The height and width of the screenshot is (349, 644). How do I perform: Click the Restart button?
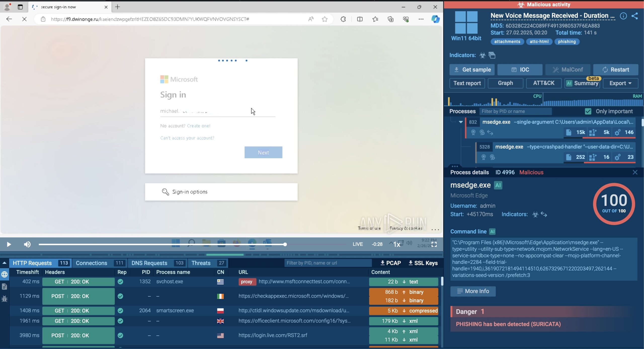(x=616, y=70)
